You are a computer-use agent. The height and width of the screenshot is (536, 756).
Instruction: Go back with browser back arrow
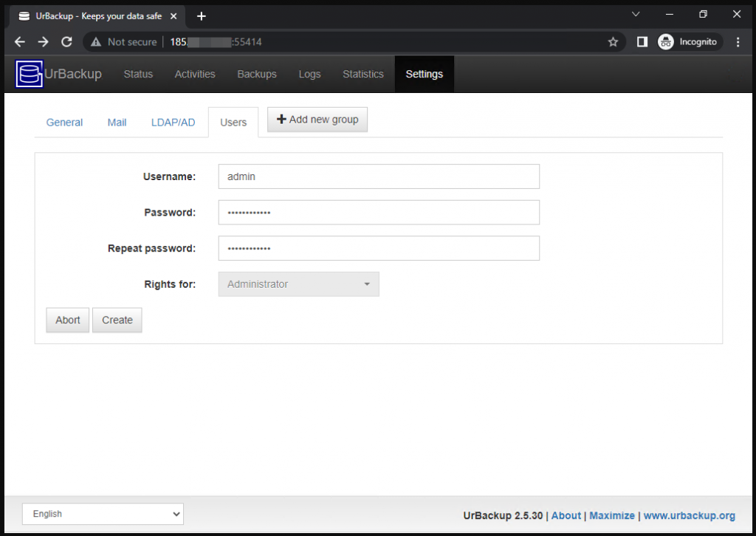(x=20, y=42)
